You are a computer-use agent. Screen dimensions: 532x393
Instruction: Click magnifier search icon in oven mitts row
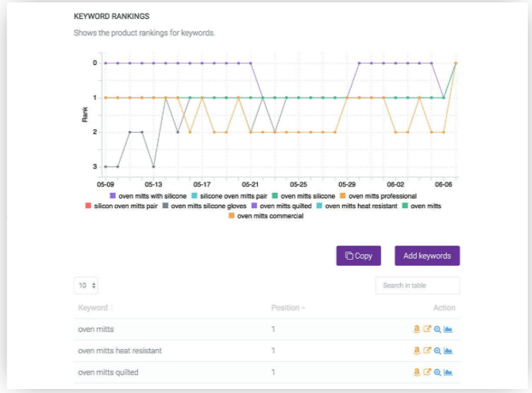[438, 329]
